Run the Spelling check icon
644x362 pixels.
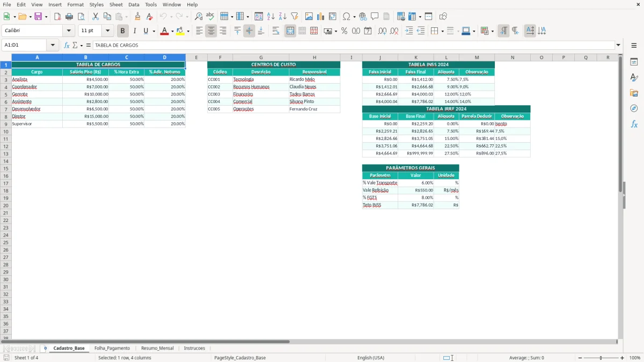210,17
